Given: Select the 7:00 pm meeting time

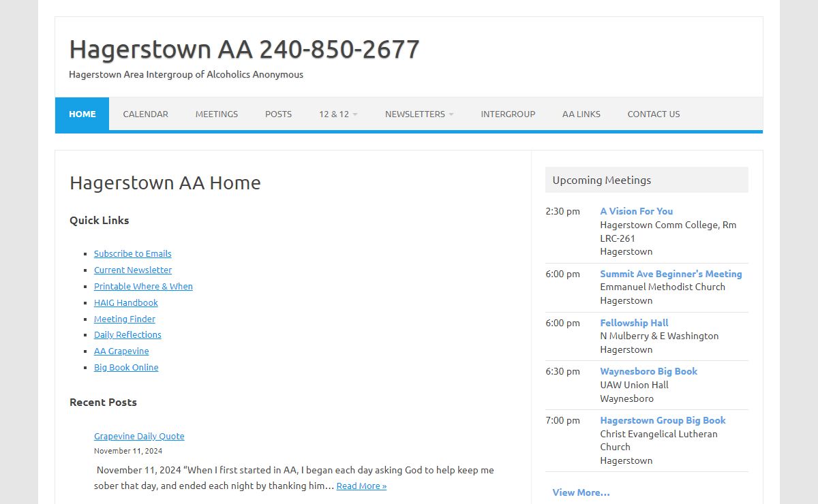Looking at the screenshot, I should [x=562, y=420].
